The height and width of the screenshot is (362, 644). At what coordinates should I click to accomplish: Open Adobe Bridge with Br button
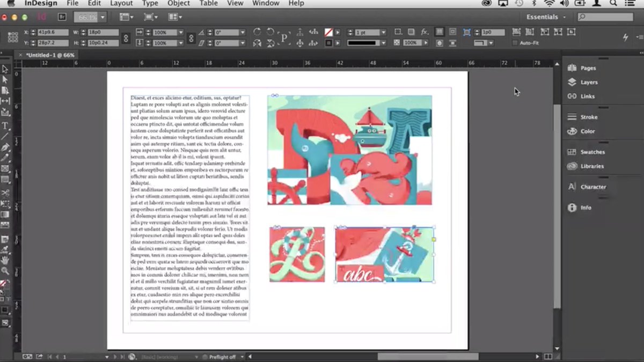tap(62, 17)
